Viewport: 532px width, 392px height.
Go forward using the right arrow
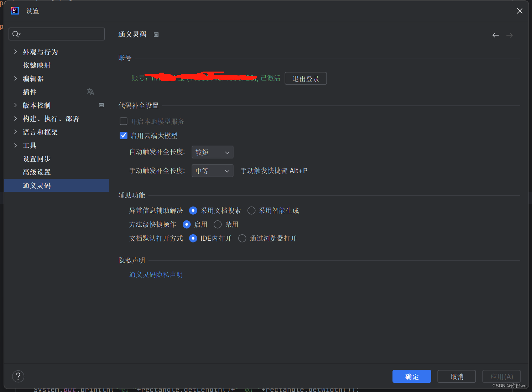pos(510,35)
